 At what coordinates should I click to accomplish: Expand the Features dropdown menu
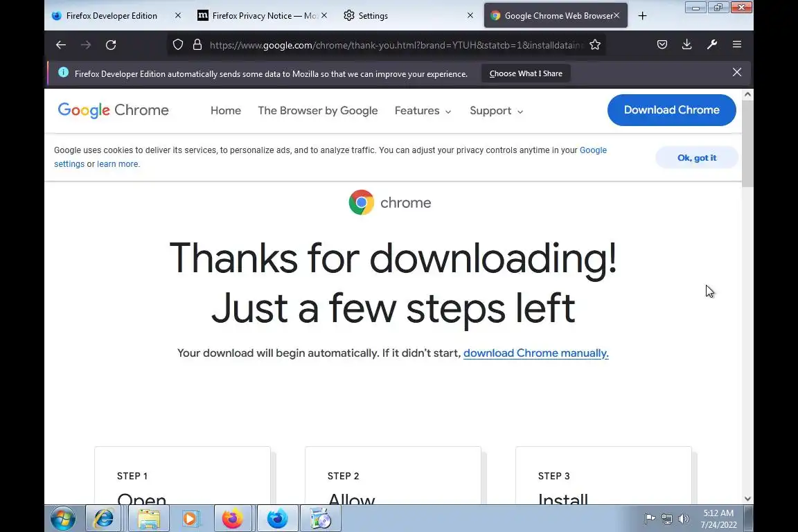click(x=423, y=110)
